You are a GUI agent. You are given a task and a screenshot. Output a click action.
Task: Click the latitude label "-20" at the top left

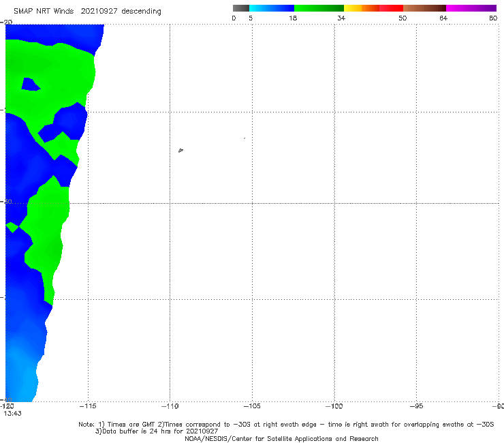point(6,22)
